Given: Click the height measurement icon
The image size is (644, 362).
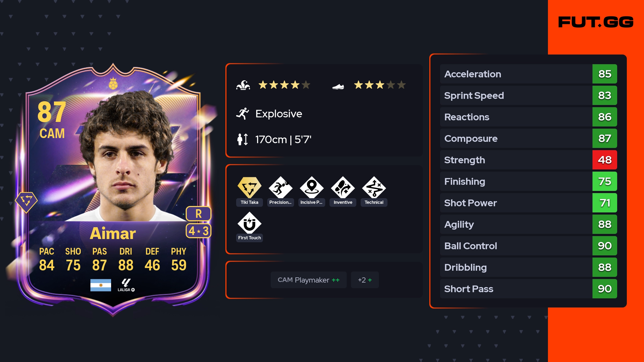Looking at the screenshot, I should pos(243,139).
